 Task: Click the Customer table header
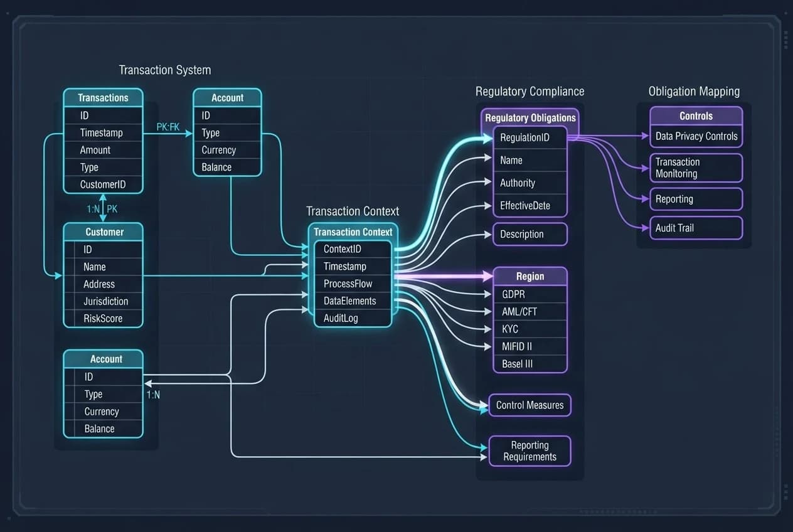[x=104, y=232]
